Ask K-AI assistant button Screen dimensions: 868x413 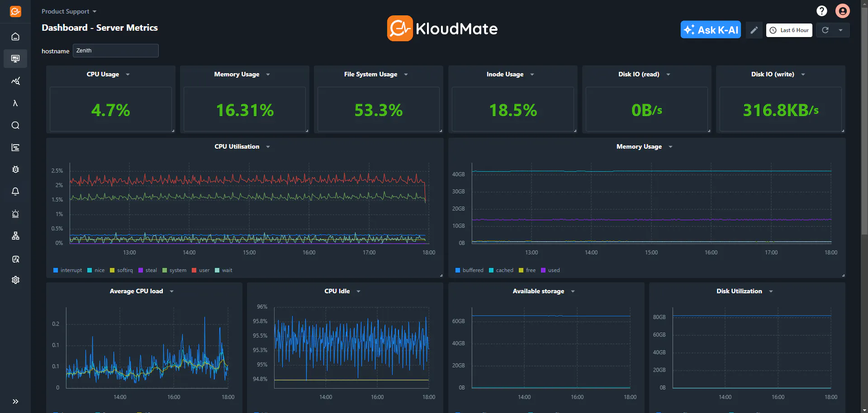click(x=711, y=30)
